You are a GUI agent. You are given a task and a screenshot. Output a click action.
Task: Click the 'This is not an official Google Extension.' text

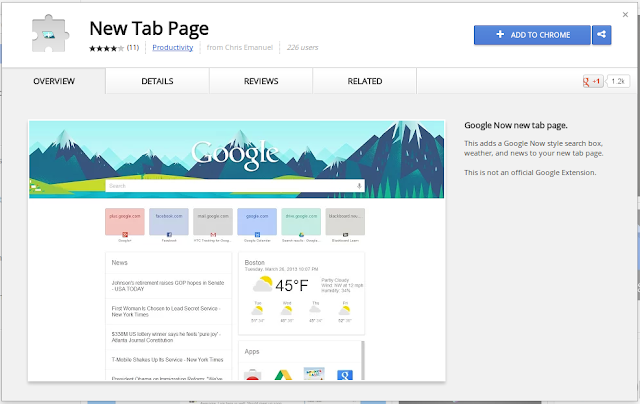coord(530,173)
